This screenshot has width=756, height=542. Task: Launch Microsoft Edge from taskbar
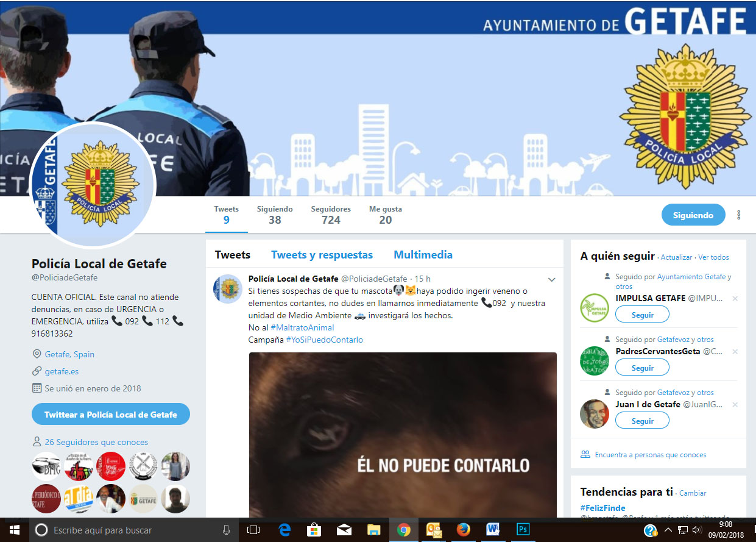click(284, 530)
